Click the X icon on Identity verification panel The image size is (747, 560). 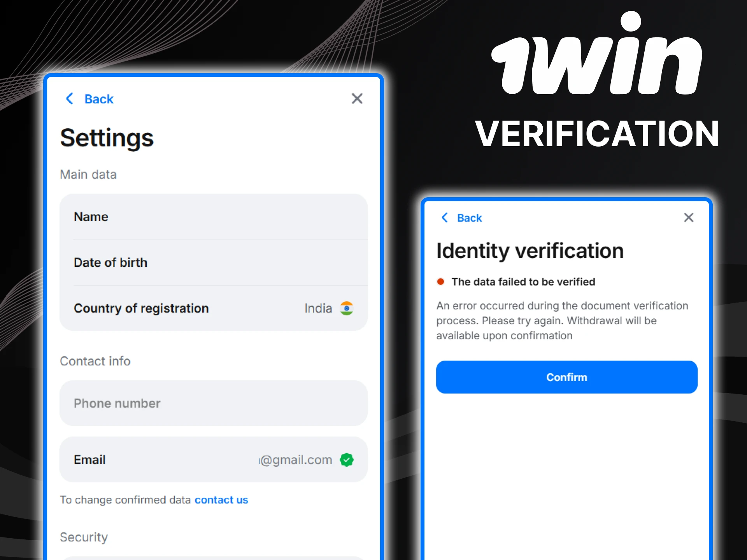(689, 218)
